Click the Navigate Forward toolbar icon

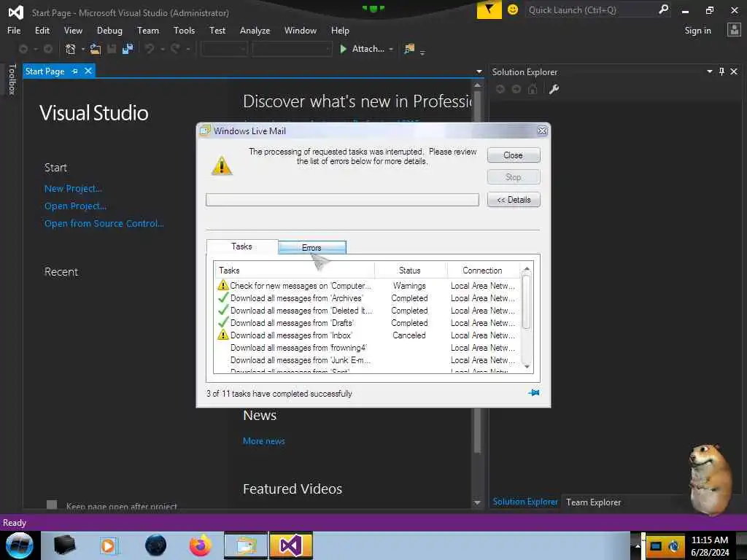point(47,49)
